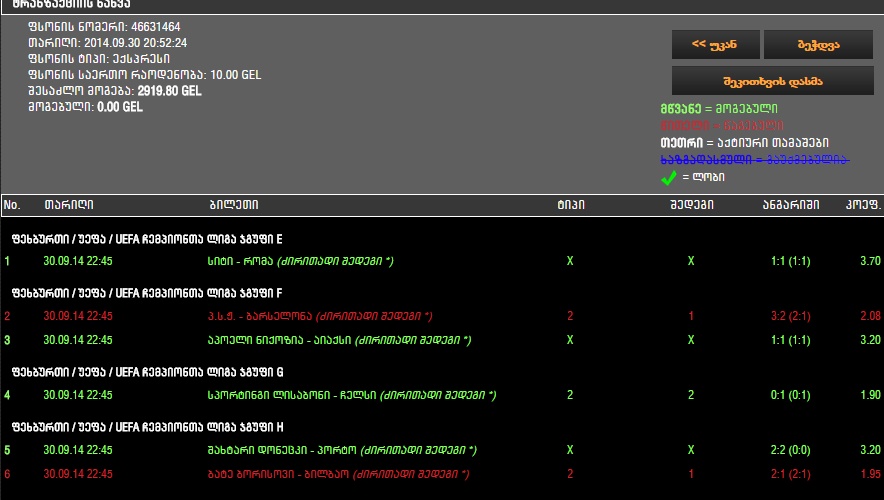
Task: Click the green checkmark legend icon
Action: tap(669, 178)
